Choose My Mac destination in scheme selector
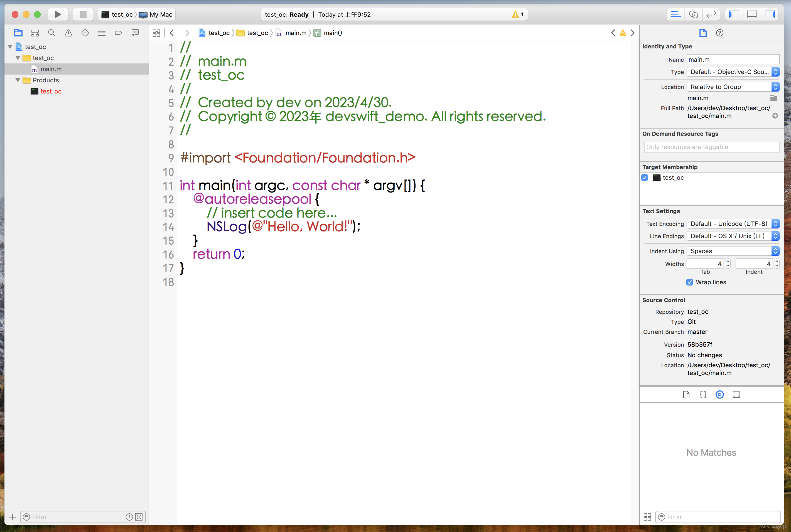 (161, 14)
